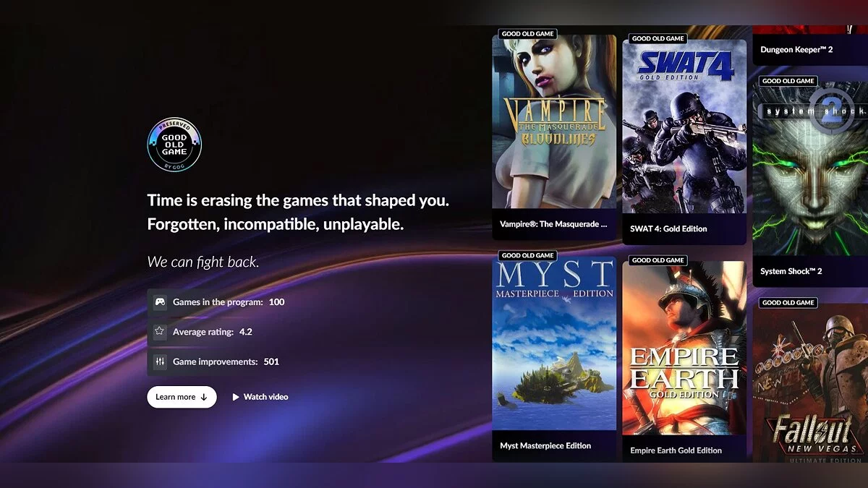Open the Vampire The Masquerade Bloodlines cover
The height and width of the screenshot is (488, 868).
point(554,121)
